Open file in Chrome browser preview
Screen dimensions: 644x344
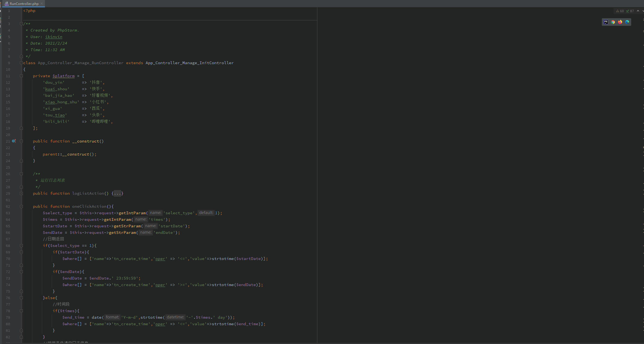pos(613,22)
